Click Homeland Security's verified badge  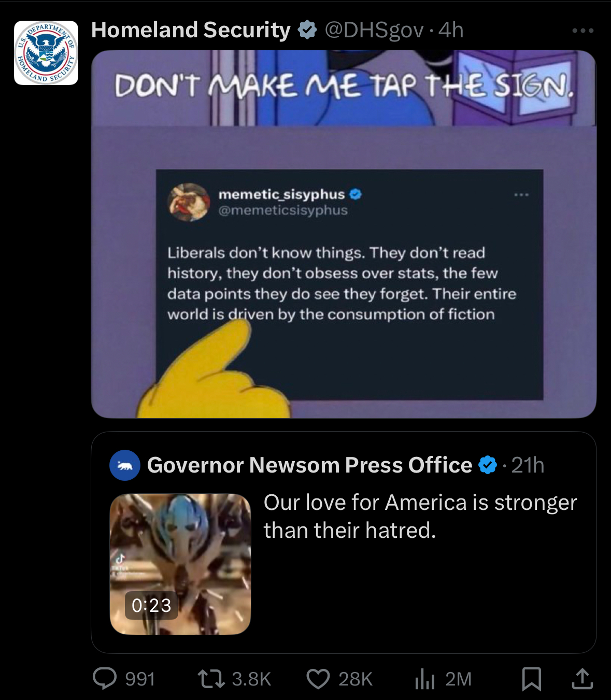point(307,30)
